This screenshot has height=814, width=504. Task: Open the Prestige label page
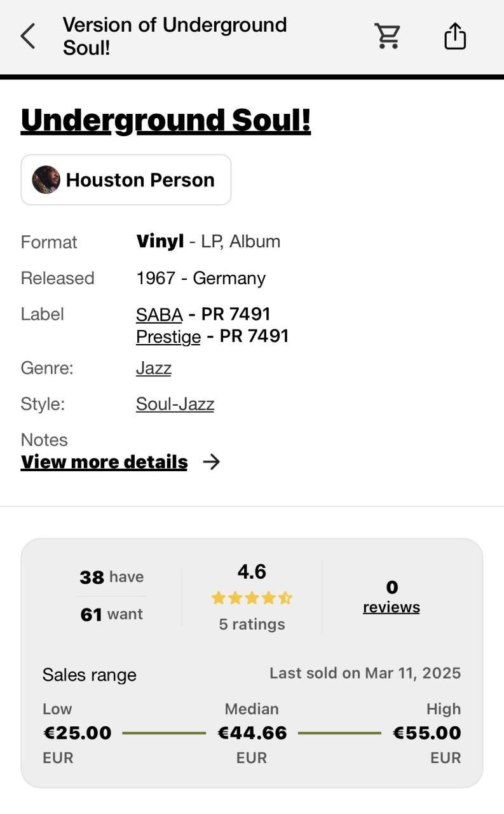pyautogui.click(x=167, y=336)
